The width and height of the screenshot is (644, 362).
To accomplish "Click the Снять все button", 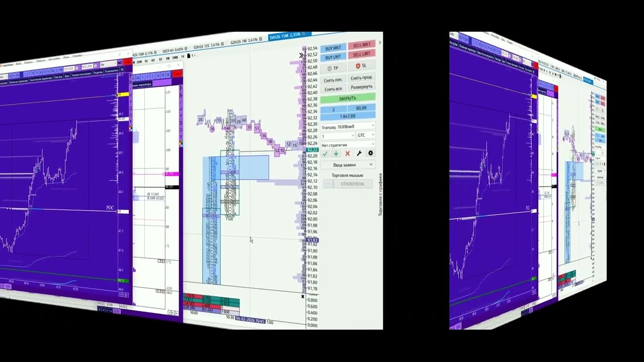I will [x=333, y=89].
